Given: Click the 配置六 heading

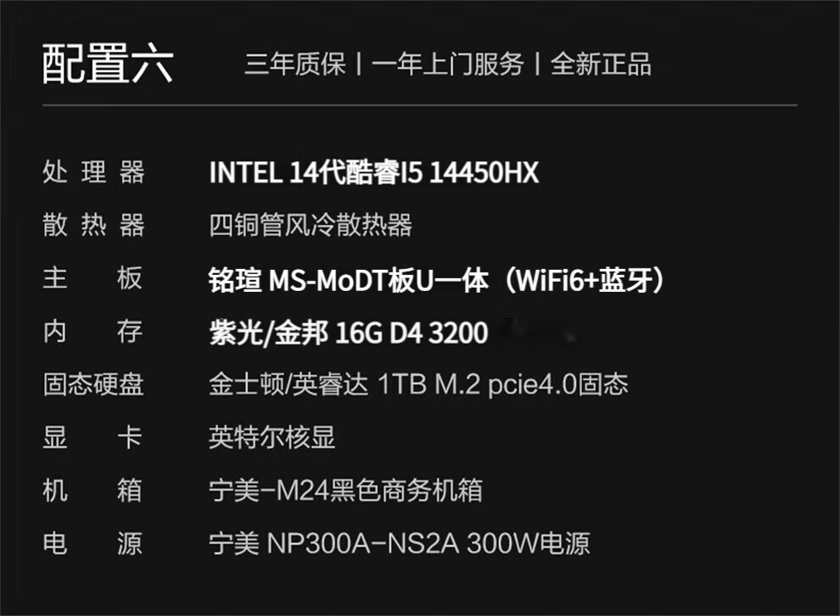Looking at the screenshot, I should (x=108, y=64).
